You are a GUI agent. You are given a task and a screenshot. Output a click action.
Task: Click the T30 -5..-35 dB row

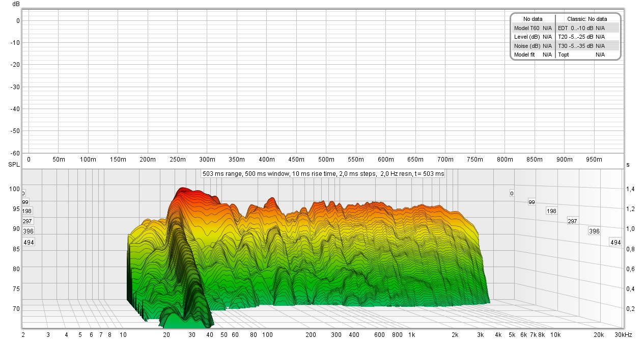click(587, 45)
